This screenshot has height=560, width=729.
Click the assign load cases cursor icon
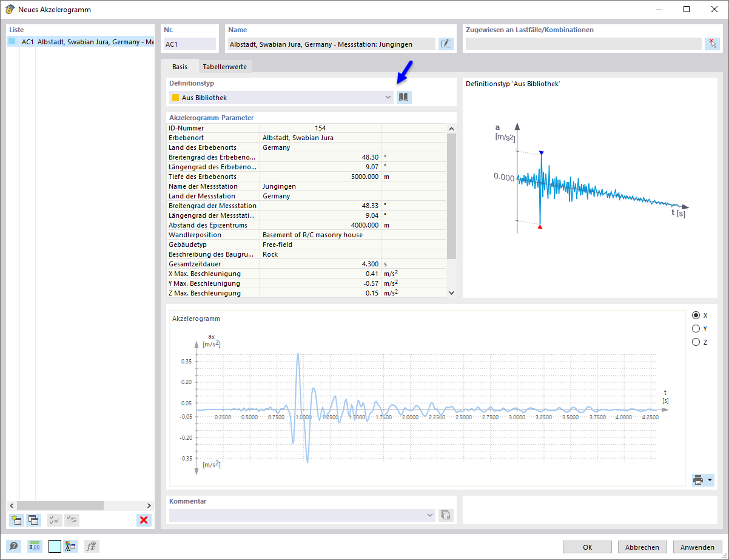click(x=713, y=44)
